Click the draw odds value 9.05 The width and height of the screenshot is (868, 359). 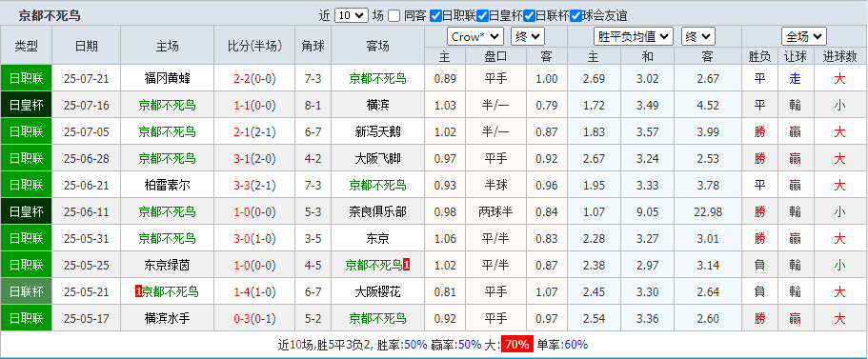point(647,211)
